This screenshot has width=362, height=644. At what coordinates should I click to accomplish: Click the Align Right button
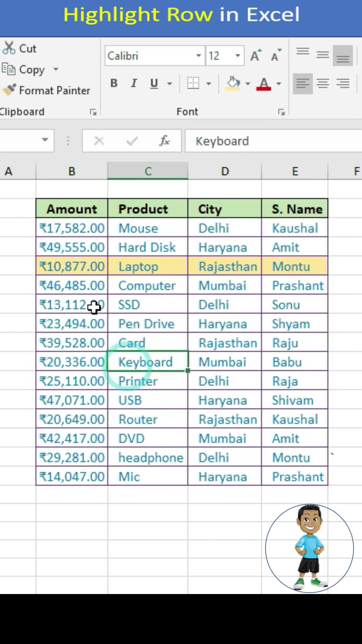(x=343, y=83)
